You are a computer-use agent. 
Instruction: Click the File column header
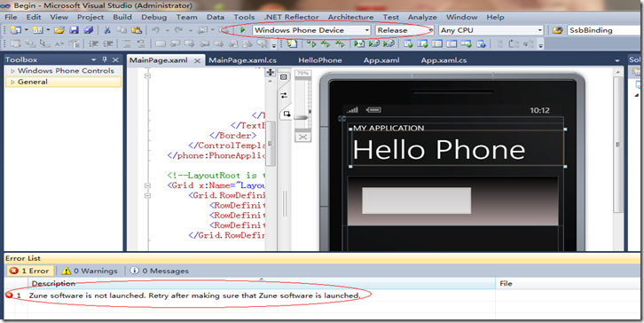pos(568,283)
